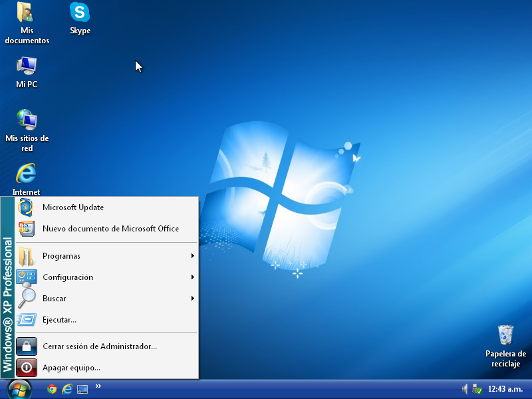The width and height of the screenshot is (532, 399).
Task: Open the Papelera de reciclaje
Action: click(505, 346)
